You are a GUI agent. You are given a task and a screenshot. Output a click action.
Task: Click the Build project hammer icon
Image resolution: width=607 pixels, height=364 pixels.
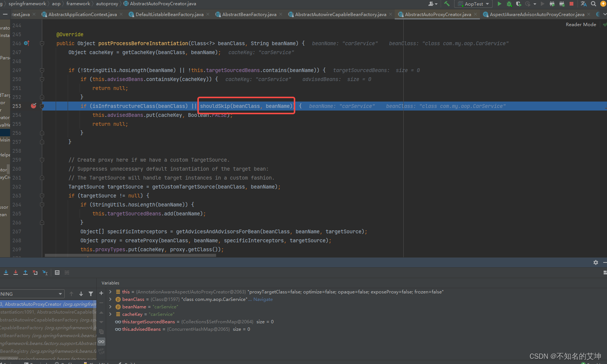pos(447,4)
